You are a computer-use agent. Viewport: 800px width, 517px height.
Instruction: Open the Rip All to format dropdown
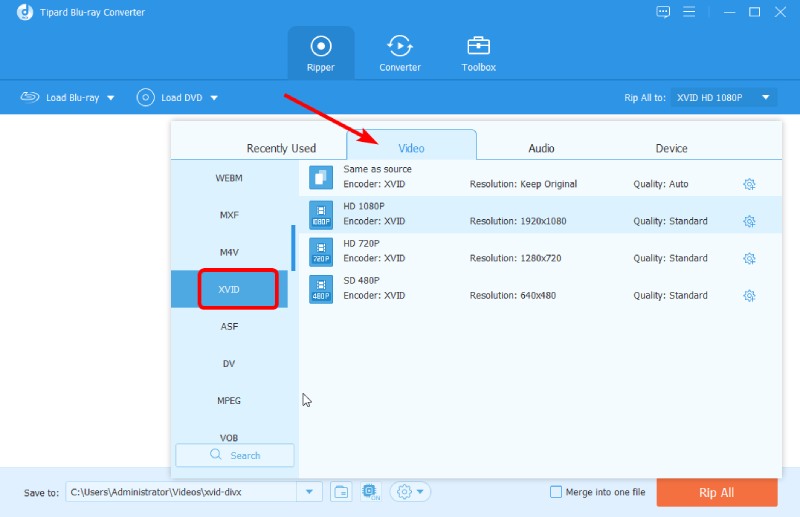(723, 97)
